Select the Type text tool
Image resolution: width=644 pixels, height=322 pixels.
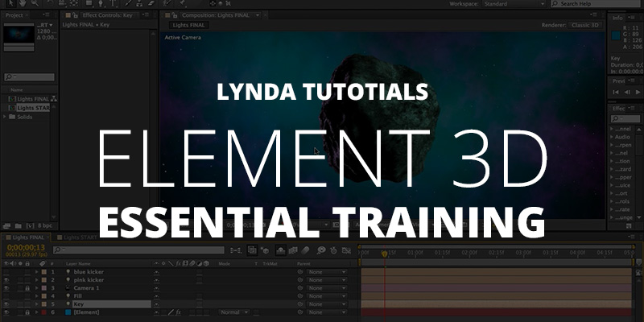point(113,3)
